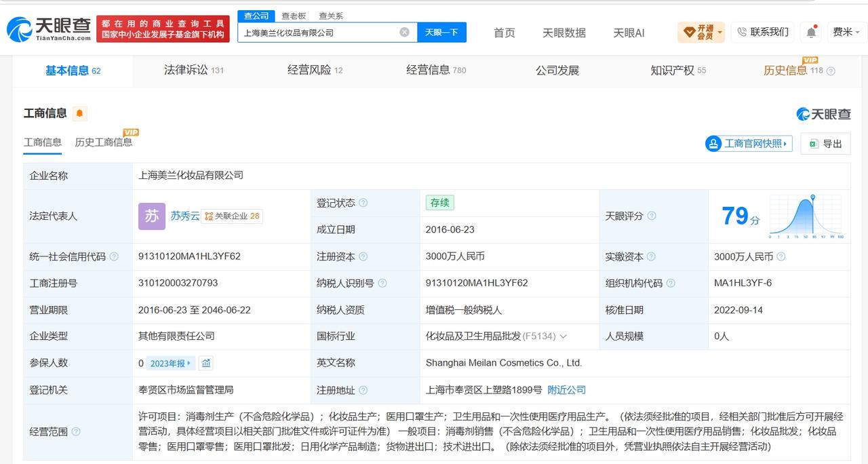Select the 经营风险 tab

click(315, 70)
